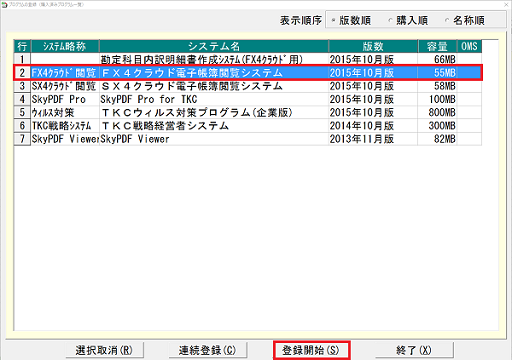The width and height of the screenshot is (512, 360).
Task: Select row ＴＫＣ戦略経営者システム
Action: point(248,126)
